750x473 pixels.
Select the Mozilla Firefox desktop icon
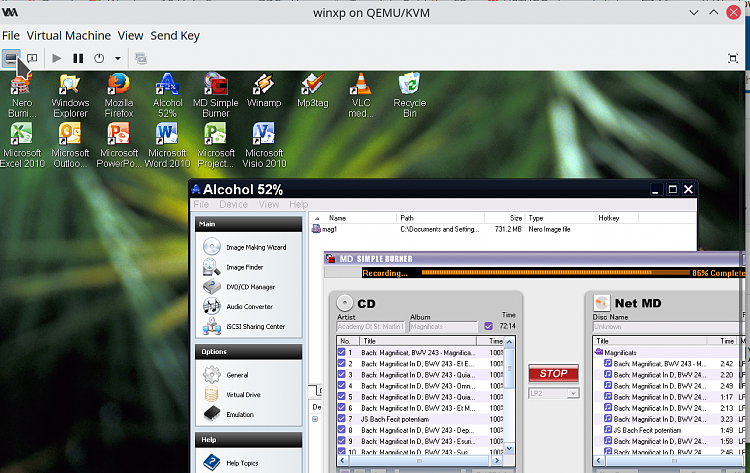[x=119, y=95]
